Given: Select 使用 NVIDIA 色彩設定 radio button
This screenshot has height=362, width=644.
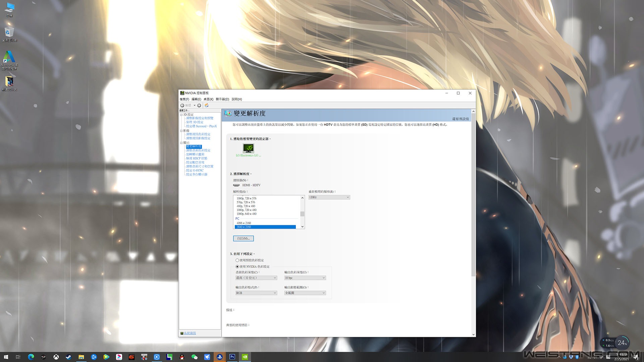Looking at the screenshot, I should tap(237, 267).
